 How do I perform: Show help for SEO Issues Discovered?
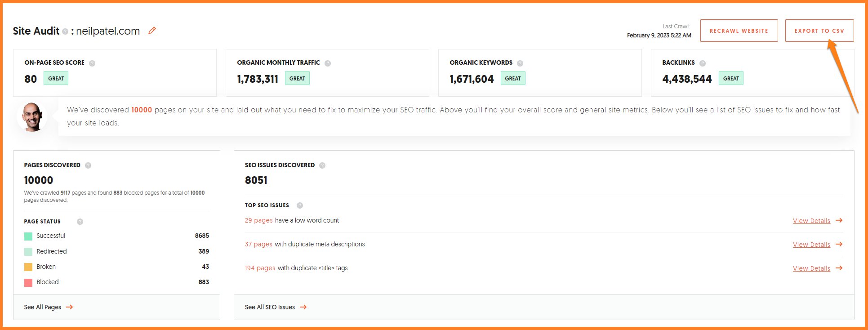tap(322, 165)
